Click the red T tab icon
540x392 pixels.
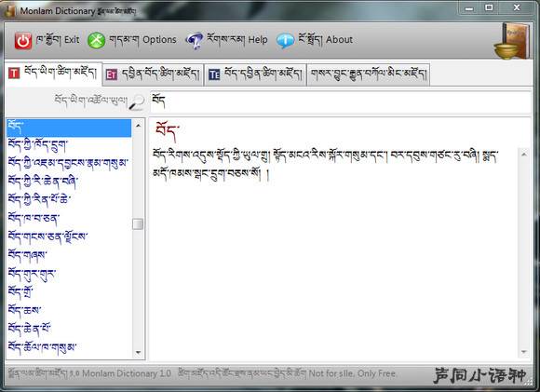(x=14, y=74)
